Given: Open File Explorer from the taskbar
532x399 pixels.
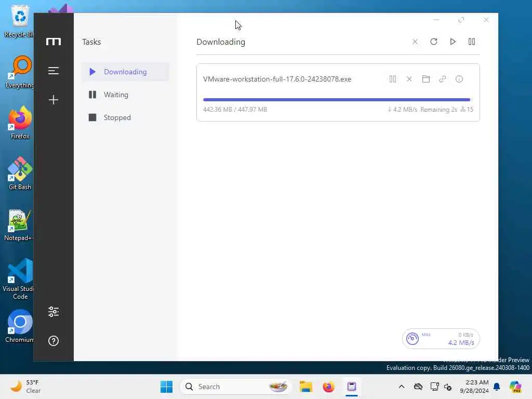Looking at the screenshot, I should [305, 387].
